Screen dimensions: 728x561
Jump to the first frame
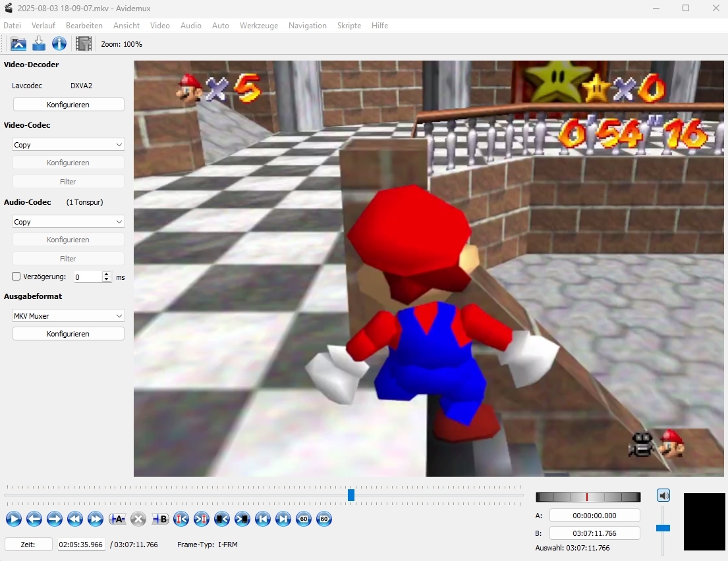[x=262, y=520]
